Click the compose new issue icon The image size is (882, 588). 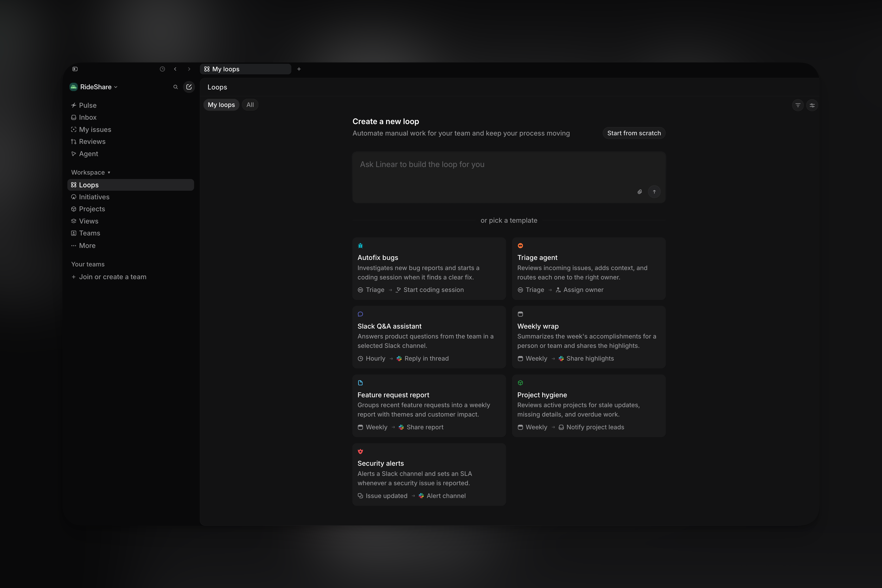[189, 87]
